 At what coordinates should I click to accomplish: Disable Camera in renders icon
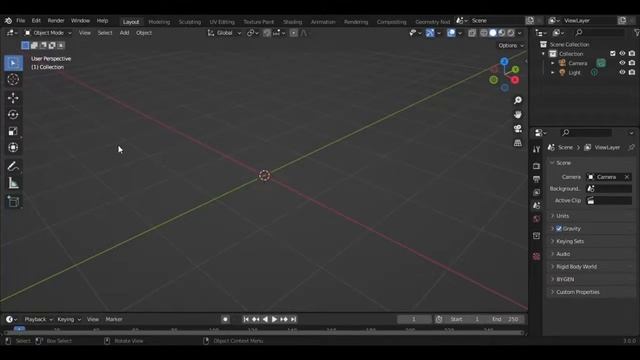(x=632, y=63)
